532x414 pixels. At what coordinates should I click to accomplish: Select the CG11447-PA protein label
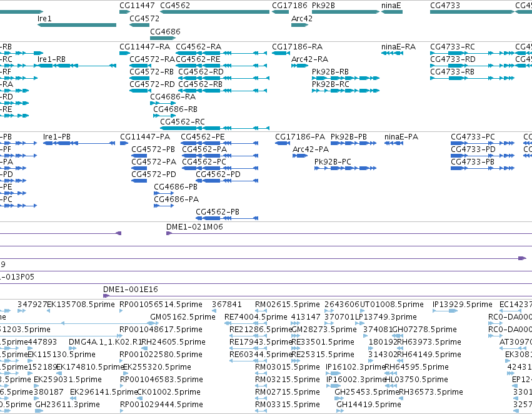coord(145,137)
